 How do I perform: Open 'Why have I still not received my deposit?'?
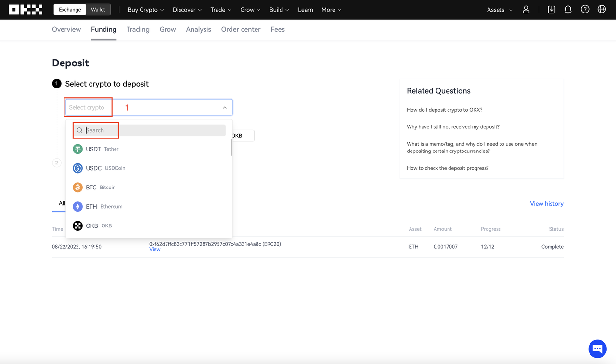(x=453, y=127)
